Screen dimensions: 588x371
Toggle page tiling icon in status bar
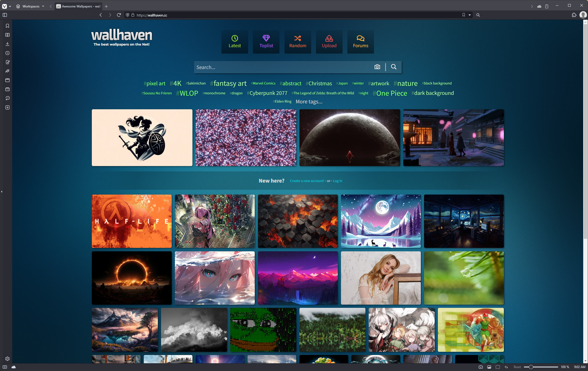(498, 367)
